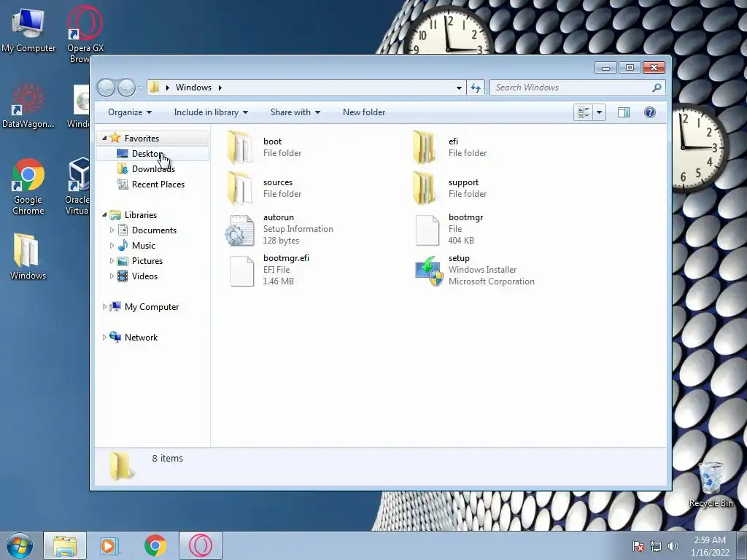Open the Help button in Explorer
Screen dimensions: 747x560
coord(650,112)
